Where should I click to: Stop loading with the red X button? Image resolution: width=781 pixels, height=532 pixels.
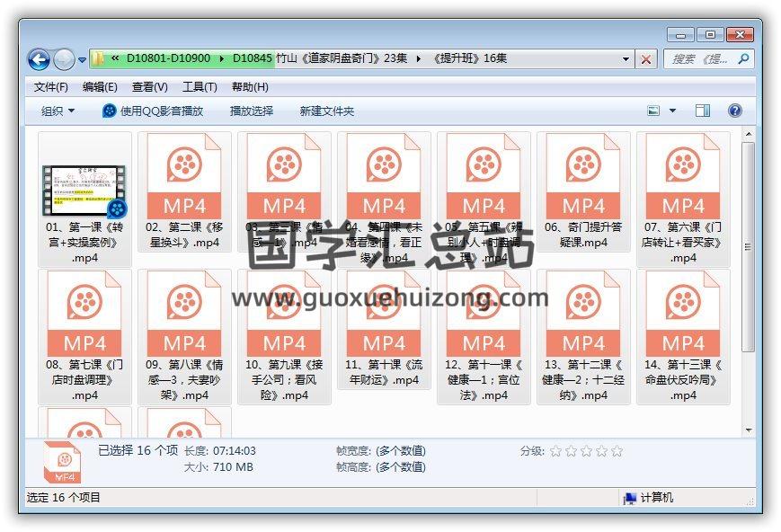646,60
